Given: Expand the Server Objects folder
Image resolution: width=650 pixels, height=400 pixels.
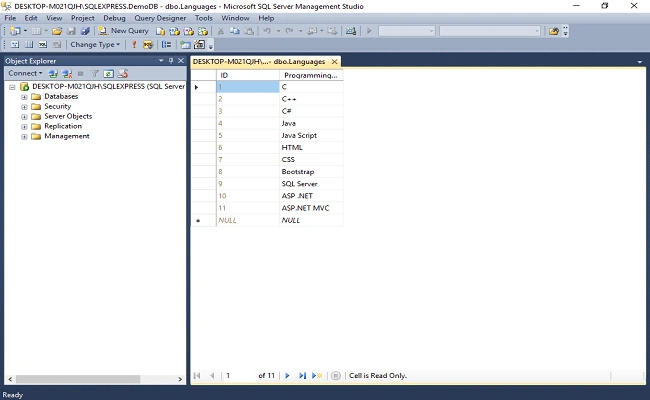Looking at the screenshot, I should point(24,116).
